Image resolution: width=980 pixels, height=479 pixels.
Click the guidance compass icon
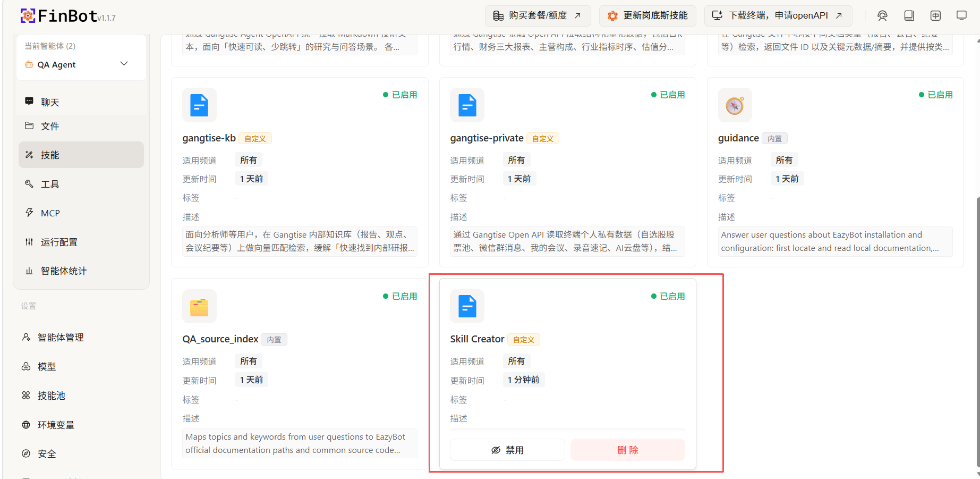click(x=735, y=105)
